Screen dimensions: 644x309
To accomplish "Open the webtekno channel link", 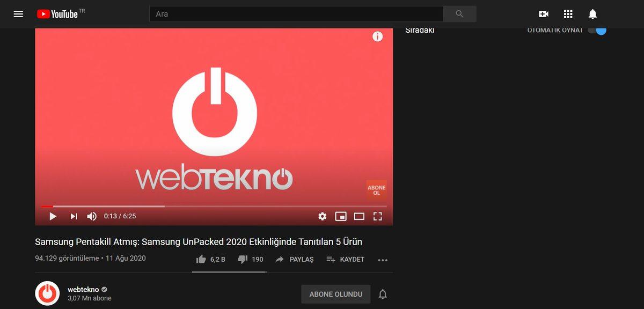I will click(x=83, y=289).
